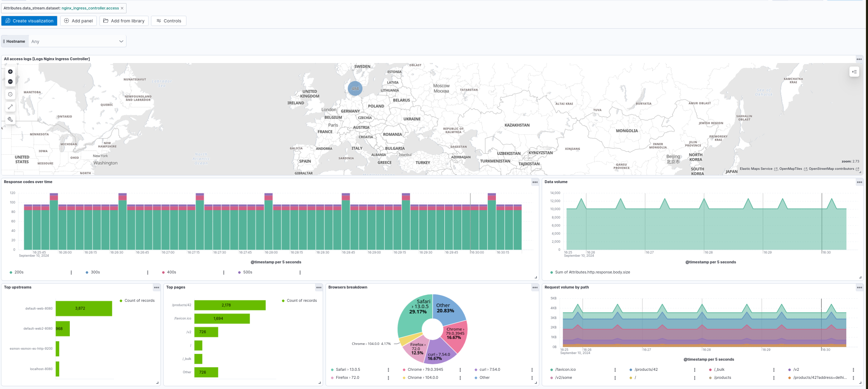Viewport: 868px width, 389px height.
Task: Open options menu of Browsers breakdown panel
Action: [x=535, y=287]
